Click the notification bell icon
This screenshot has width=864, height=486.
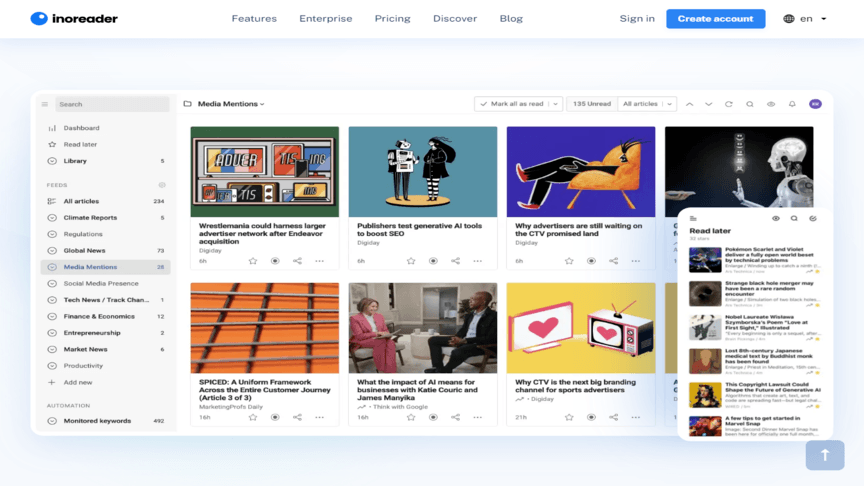point(792,104)
